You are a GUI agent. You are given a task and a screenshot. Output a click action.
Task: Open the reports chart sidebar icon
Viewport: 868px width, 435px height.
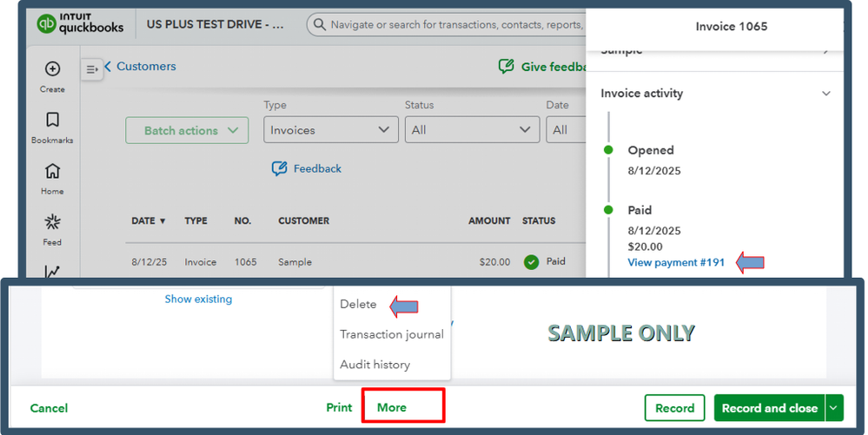(x=53, y=271)
